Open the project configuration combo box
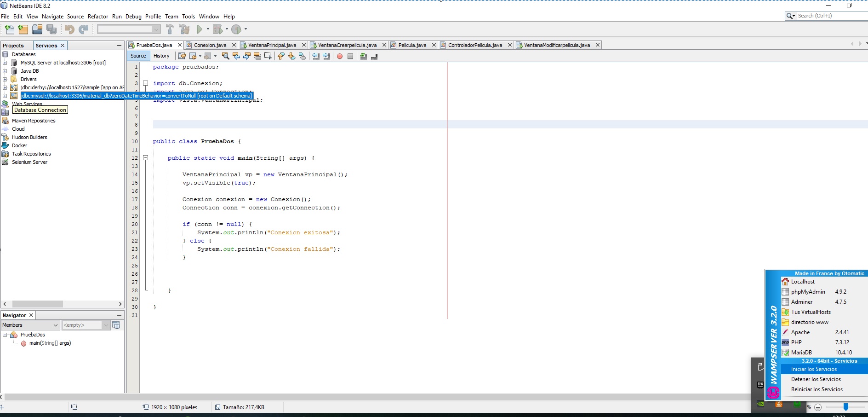Image resolution: width=868 pixels, height=417 pixels. point(129,29)
